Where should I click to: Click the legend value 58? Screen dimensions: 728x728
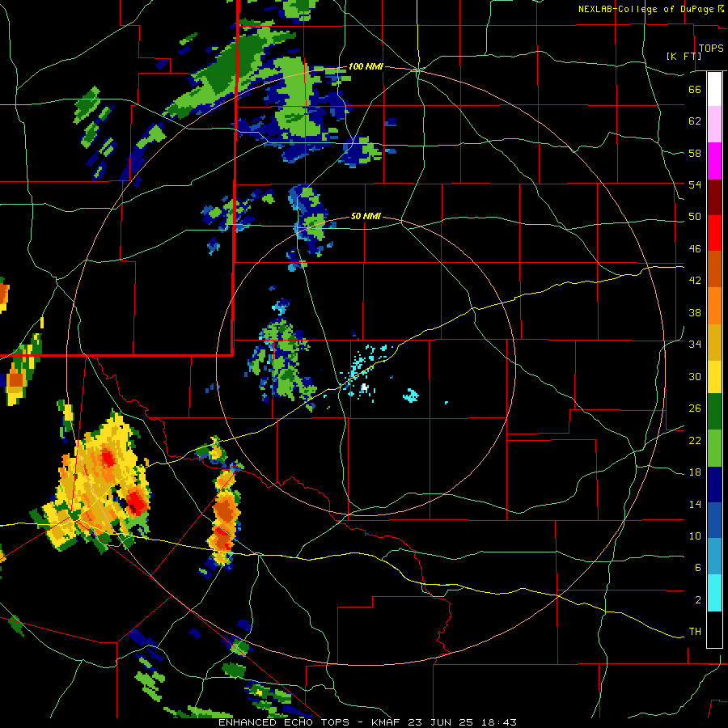click(x=695, y=153)
